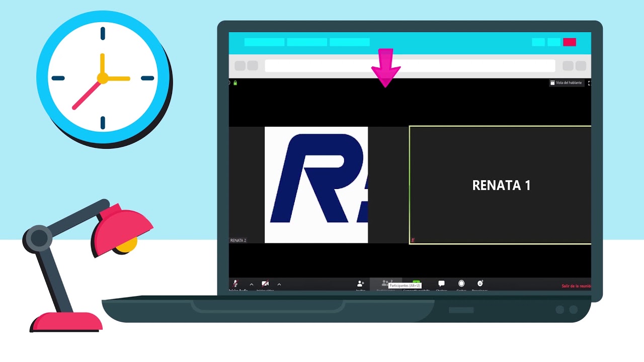Click Salir de la reunión
Image resolution: width=644 pixels, height=362 pixels.
[576, 286]
